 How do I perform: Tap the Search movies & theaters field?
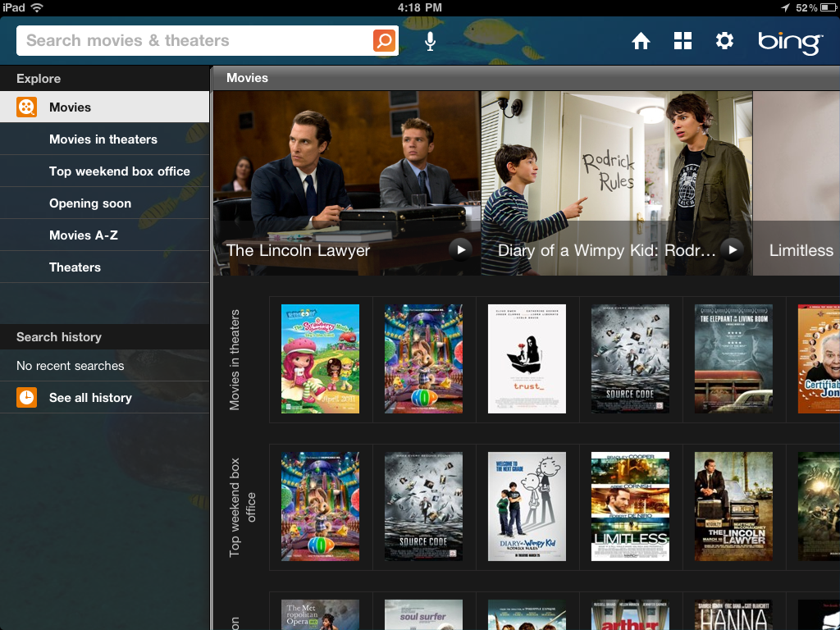[189, 40]
